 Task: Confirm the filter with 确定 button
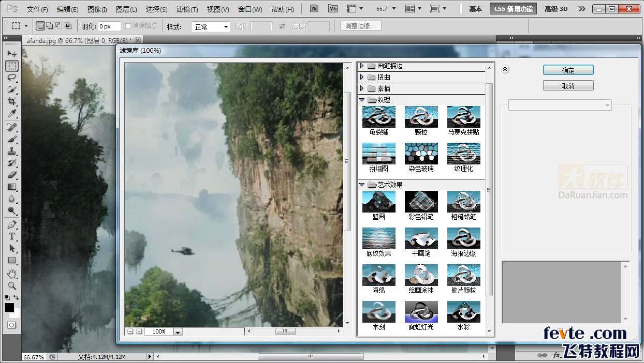[x=568, y=70]
